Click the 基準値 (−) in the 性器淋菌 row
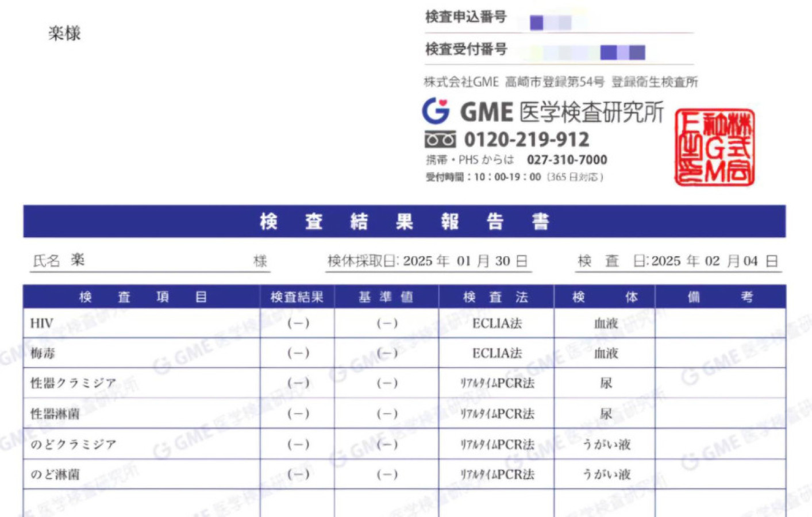 [387, 414]
